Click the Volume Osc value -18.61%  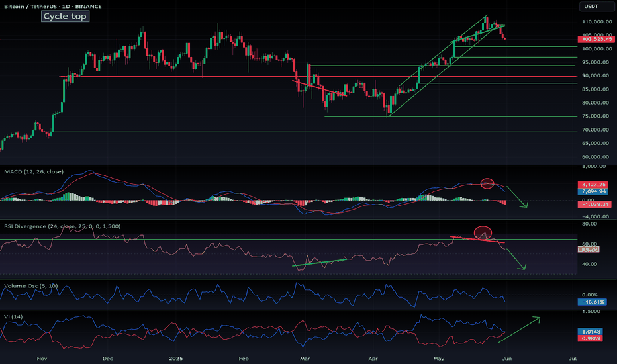tap(593, 302)
